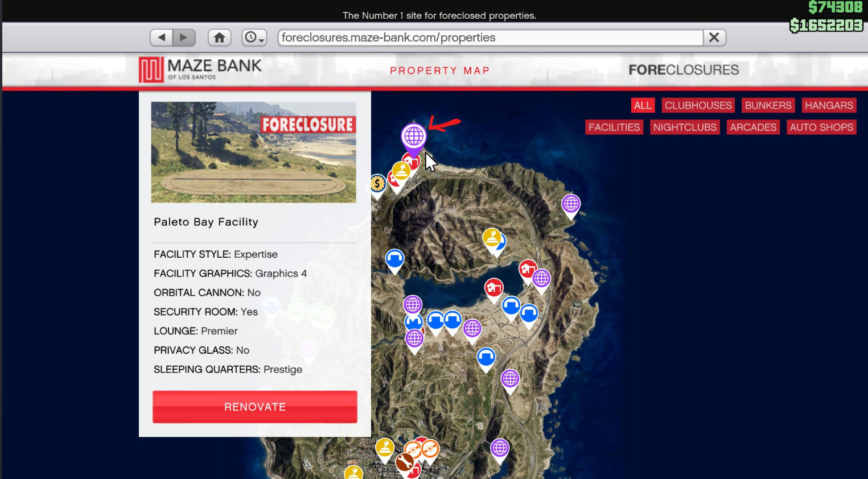
Task: Close the browser with the X button
Action: [x=714, y=38]
